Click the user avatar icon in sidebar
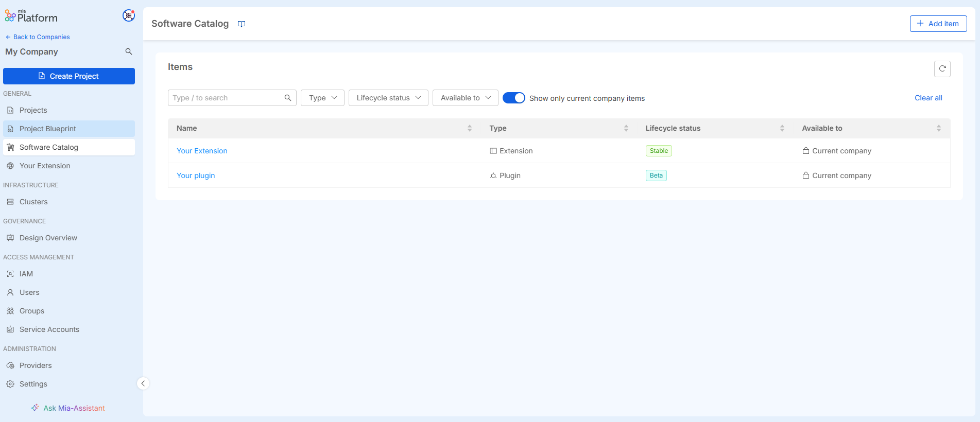 (x=128, y=15)
